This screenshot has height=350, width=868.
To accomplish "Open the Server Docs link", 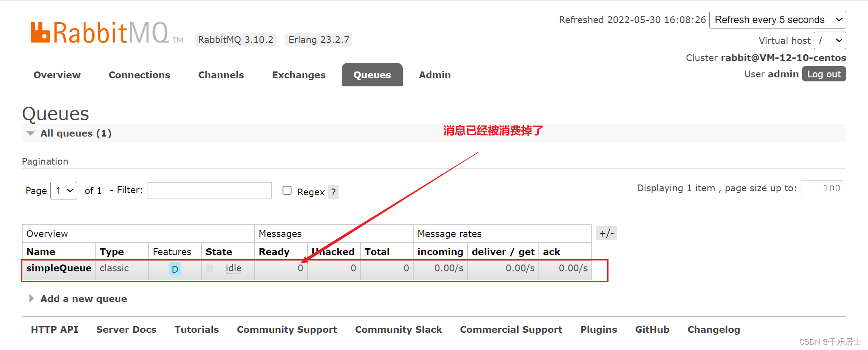I will tap(126, 330).
